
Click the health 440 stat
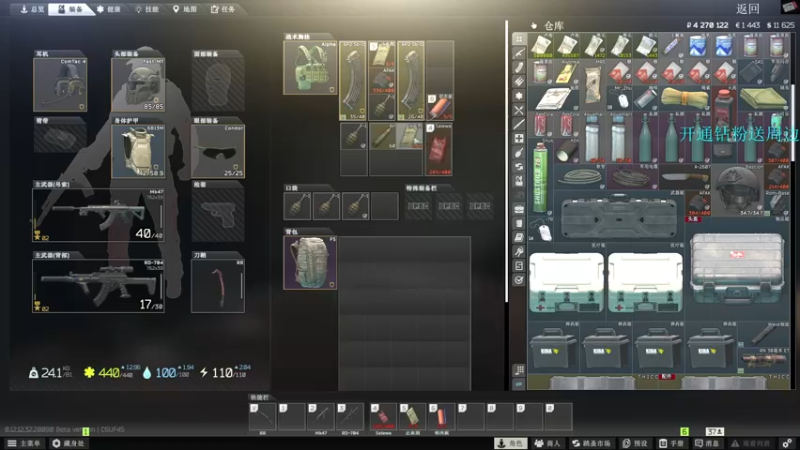[112, 373]
